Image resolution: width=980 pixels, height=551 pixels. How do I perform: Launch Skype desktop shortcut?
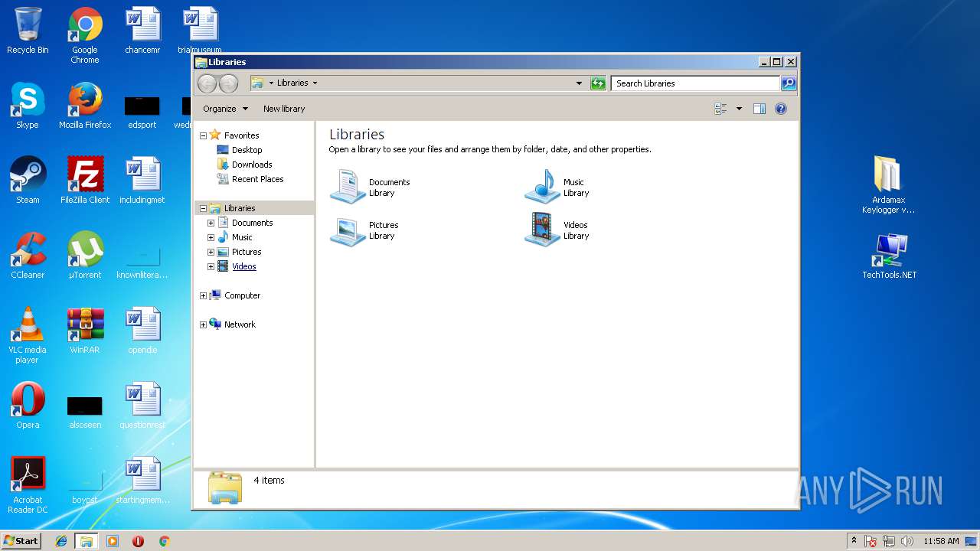[x=28, y=106]
